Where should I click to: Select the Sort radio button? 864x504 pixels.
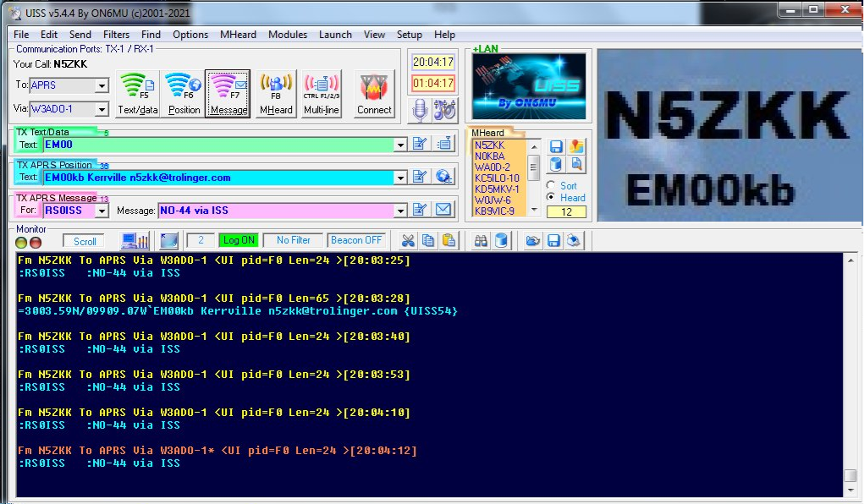[x=550, y=185]
